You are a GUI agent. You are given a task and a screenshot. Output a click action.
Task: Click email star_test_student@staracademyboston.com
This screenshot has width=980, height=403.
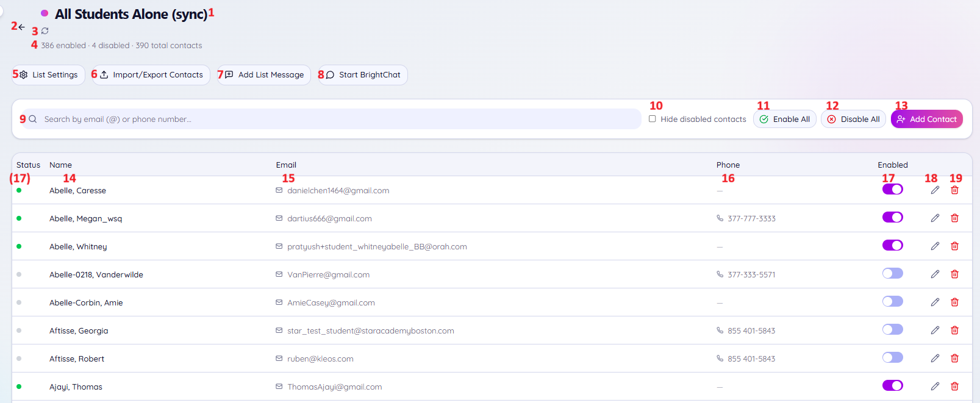371,330
